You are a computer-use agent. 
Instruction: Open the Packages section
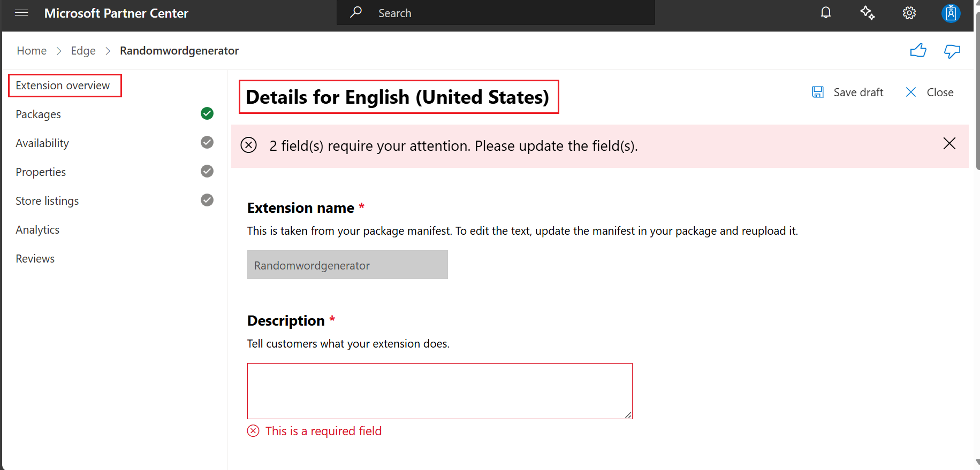39,114
